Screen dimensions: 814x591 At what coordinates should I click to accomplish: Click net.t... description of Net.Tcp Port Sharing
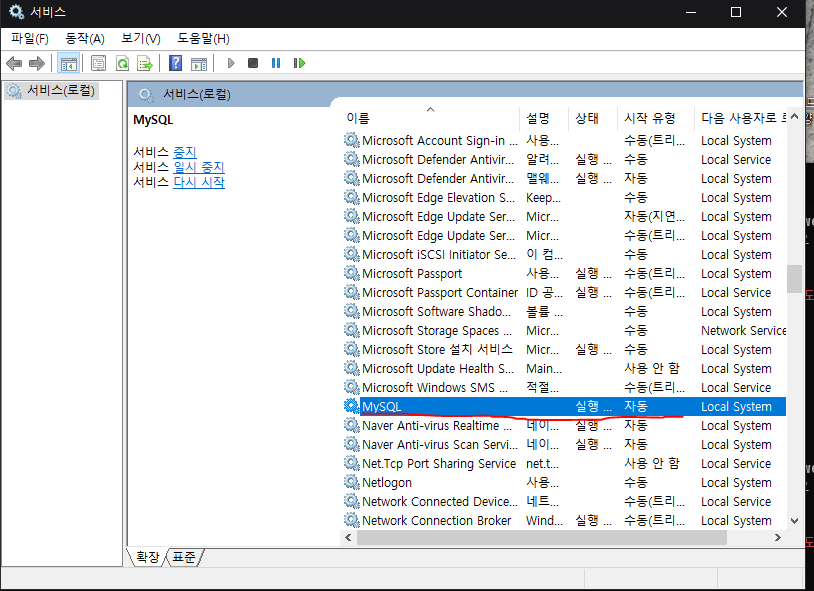pyautogui.click(x=544, y=463)
